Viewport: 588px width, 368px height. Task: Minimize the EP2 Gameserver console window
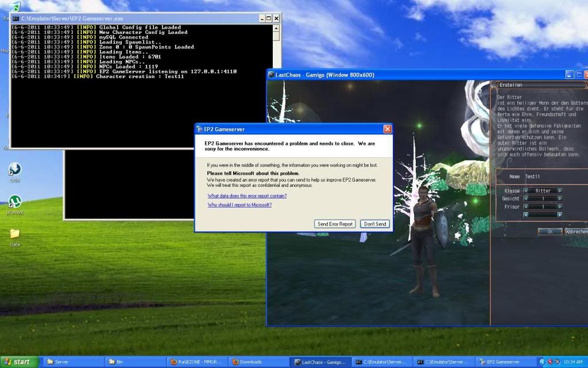click(262, 18)
